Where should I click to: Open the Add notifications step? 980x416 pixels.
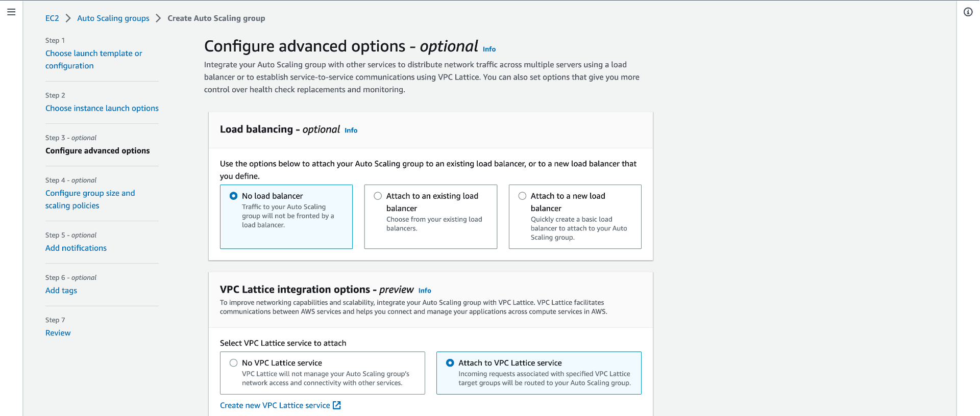76,248
